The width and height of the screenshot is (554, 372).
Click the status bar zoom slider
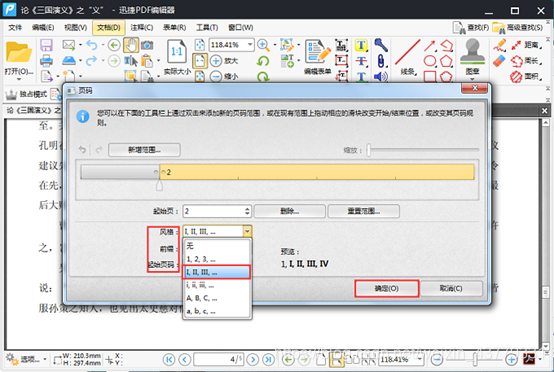tap(475, 360)
